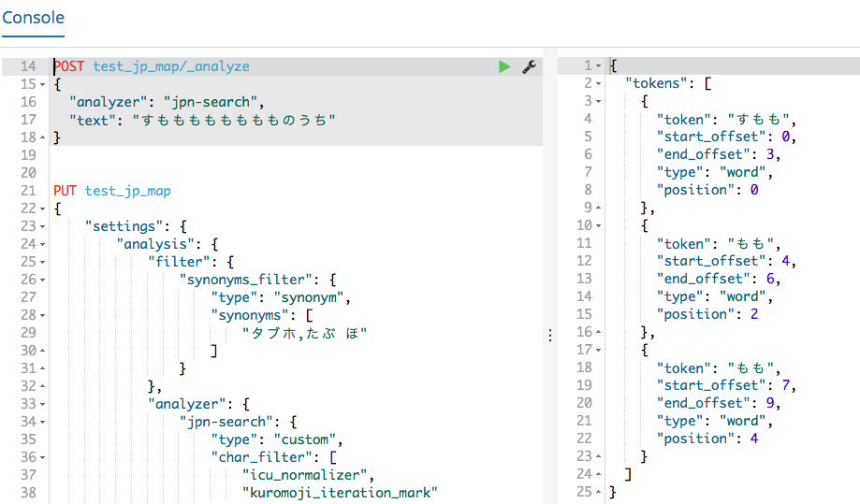The width and height of the screenshot is (860, 504).
Task: Collapse fold arrow at editor line 18
Action: 42,137
